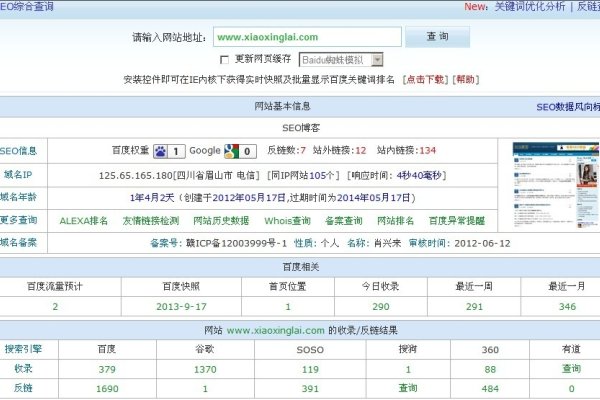Open the Whois查询 link

[287, 221]
